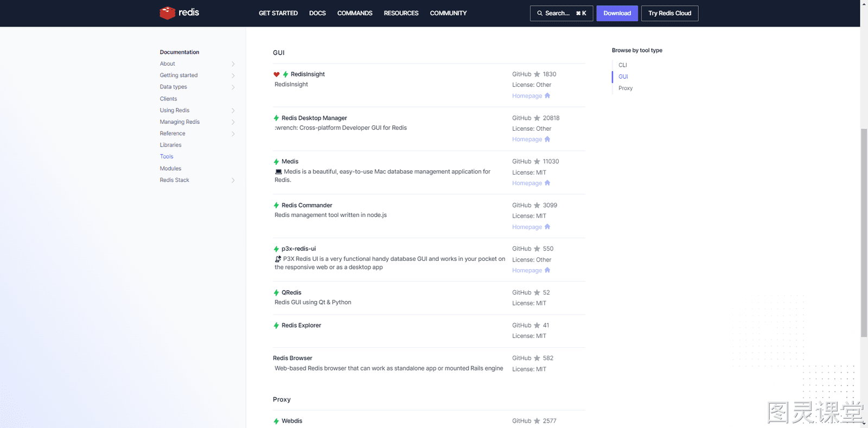Image resolution: width=868 pixels, height=428 pixels.
Task: Open the RESOURCES menu
Action: coord(401,13)
